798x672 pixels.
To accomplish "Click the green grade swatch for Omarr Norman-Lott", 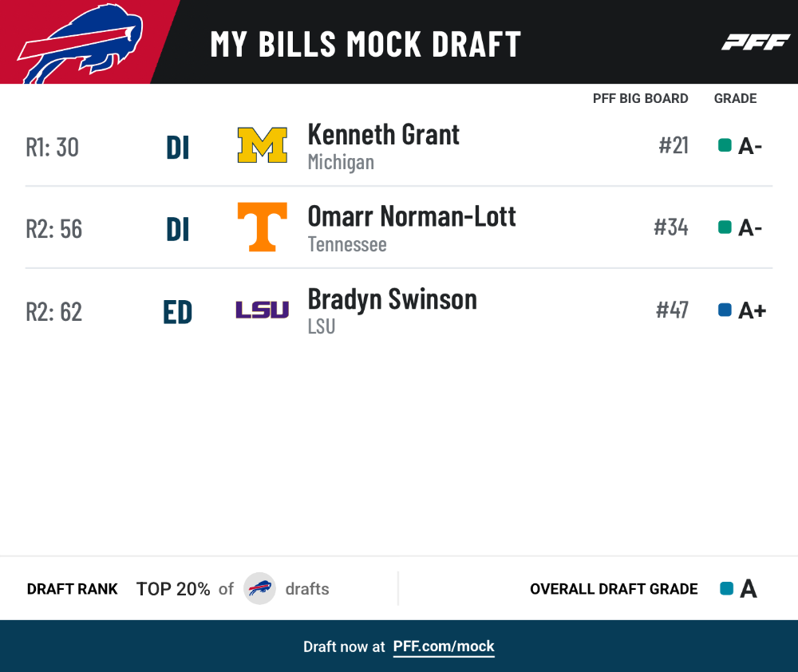I will [x=725, y=227].
